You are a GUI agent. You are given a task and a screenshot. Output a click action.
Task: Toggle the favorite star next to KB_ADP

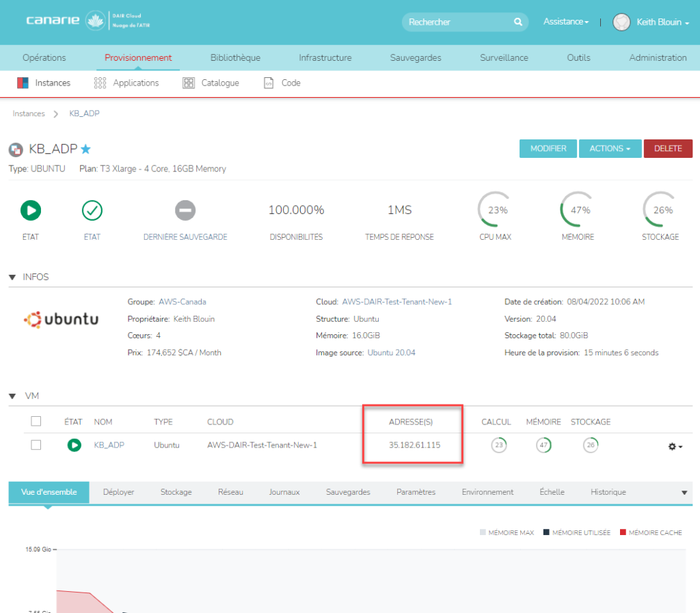(86, 149)
